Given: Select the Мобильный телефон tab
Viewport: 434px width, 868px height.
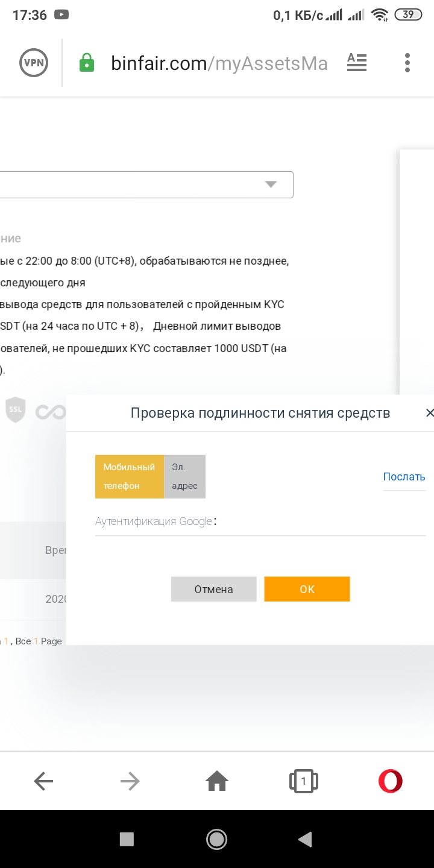Looking at the screenshot, I should click(x=129, y=476).
